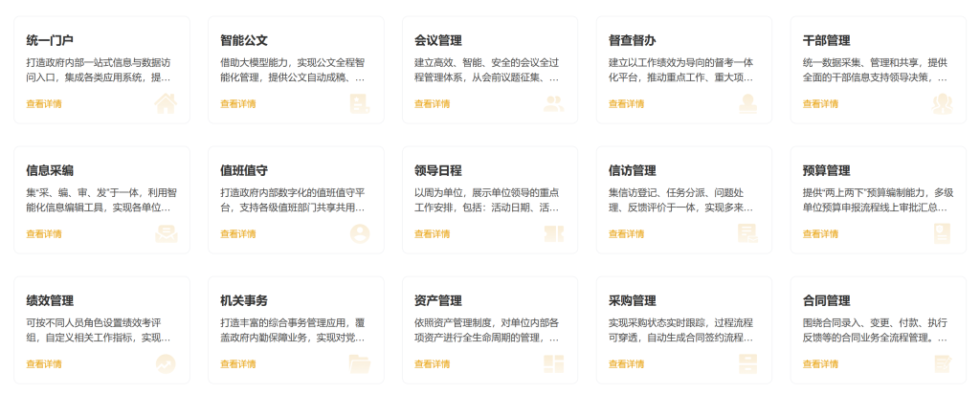980x394 pixels.
Task: Click the badge icon in 干部管理 card
Action: [943, 103]
